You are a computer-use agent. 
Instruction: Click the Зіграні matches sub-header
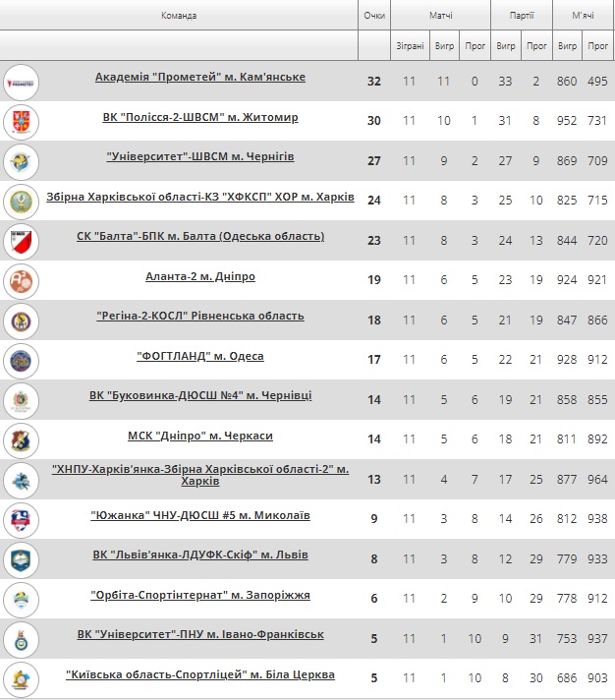[x=410, y=45]
